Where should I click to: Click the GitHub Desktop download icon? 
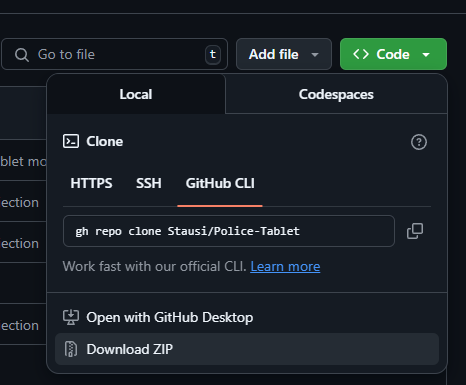tap(71, 317)
